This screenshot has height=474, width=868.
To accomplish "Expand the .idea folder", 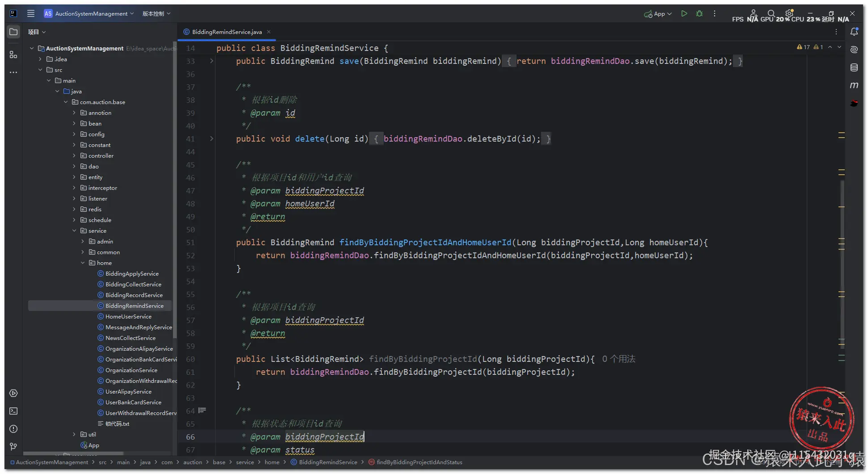I will tap(40, 59).
